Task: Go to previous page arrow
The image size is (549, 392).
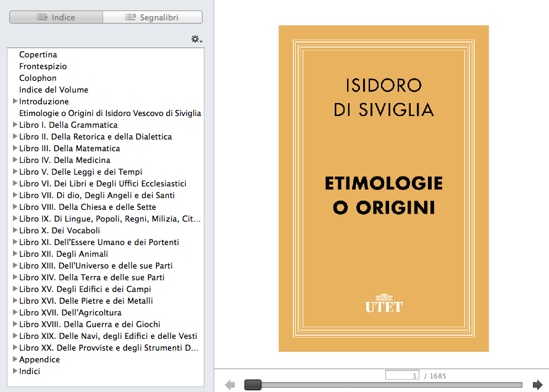Action: click(x=230, y=385)
